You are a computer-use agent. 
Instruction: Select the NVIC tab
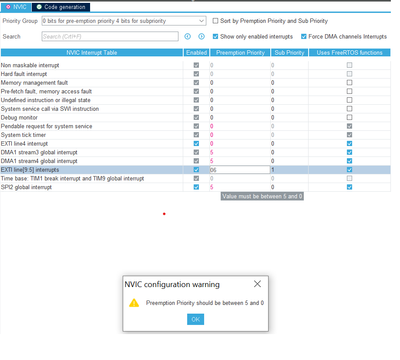[16, 7]
